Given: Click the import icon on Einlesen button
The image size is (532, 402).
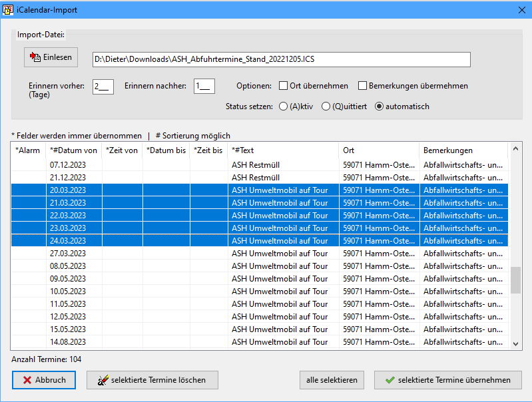Looking at the screenshot, I should [35, 57].
